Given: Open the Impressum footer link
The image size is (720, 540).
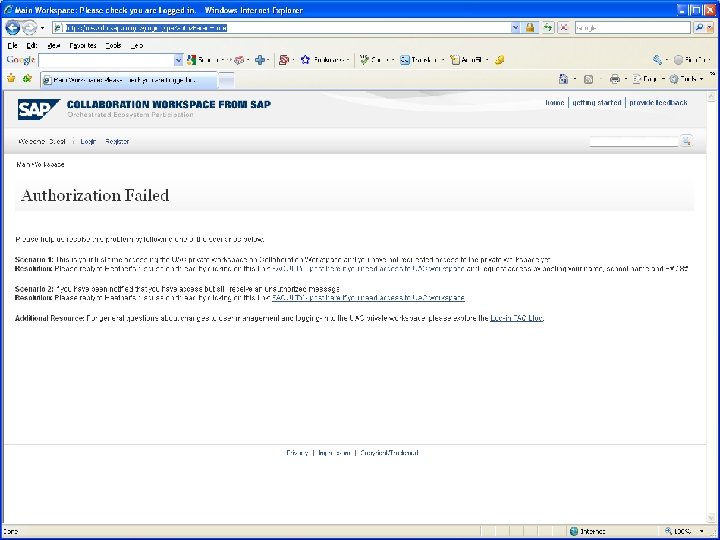Looking at the screenshot, I should tap(334, 453).
